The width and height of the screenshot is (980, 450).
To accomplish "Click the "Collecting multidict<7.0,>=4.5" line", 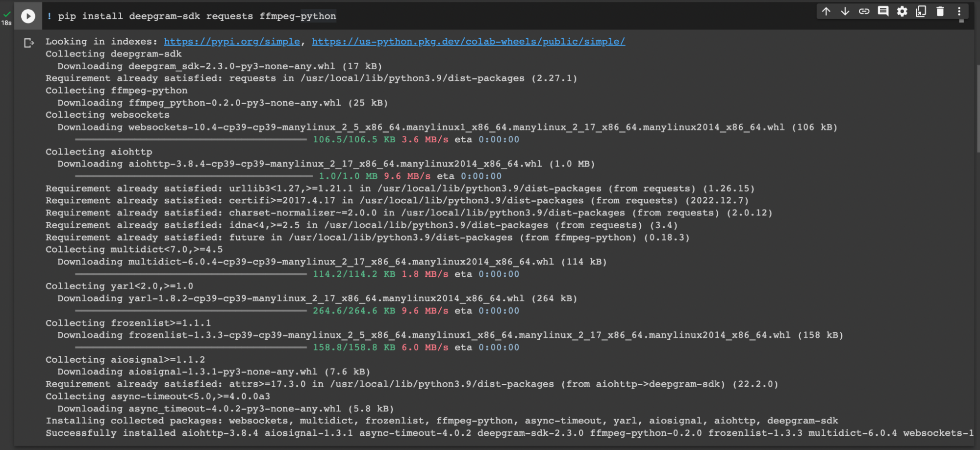I will click(x=134, y=250).
